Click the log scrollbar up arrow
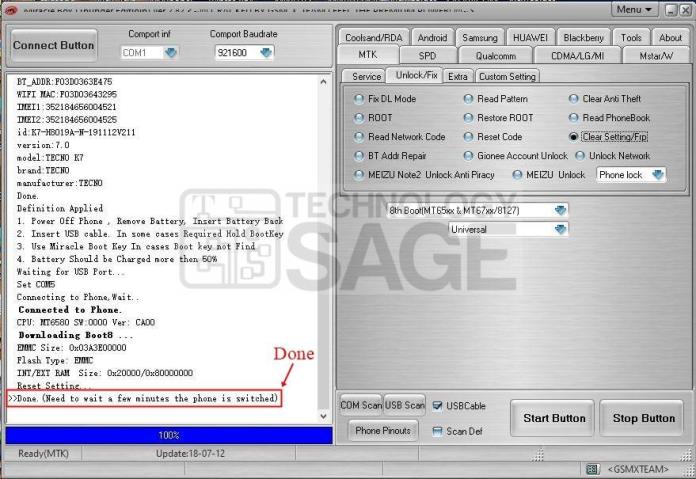Screen dimensions: 696x479 [x=324, y=82]
